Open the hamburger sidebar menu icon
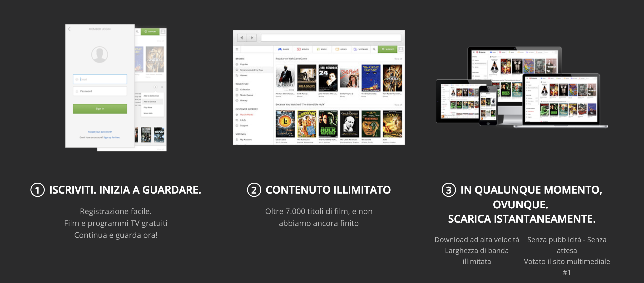The height and width of the screenshot is (283, 644). 237,49
